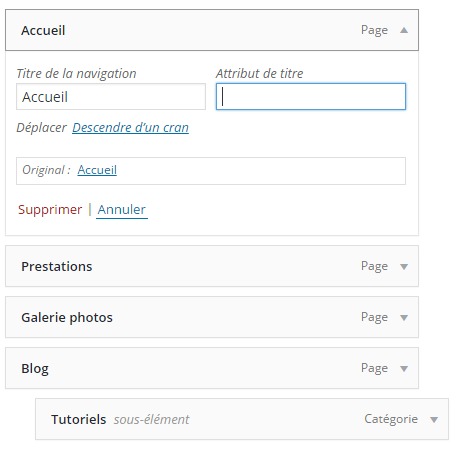Click the Titre de la navigation field
Screen dimensions: 458x465
[x=111, y=97]
